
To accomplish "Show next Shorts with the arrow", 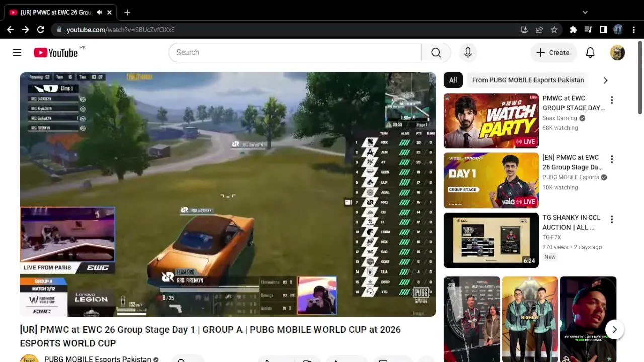I will 614,329.
